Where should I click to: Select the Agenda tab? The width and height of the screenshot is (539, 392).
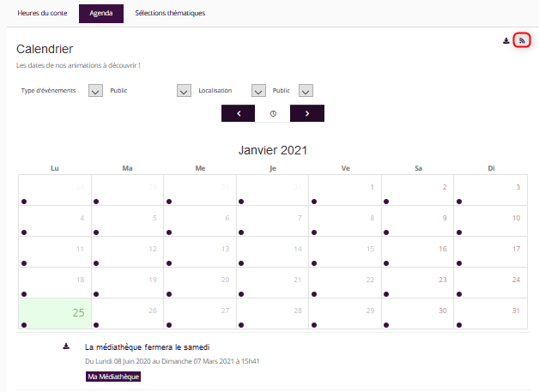(x=101, y=14)
